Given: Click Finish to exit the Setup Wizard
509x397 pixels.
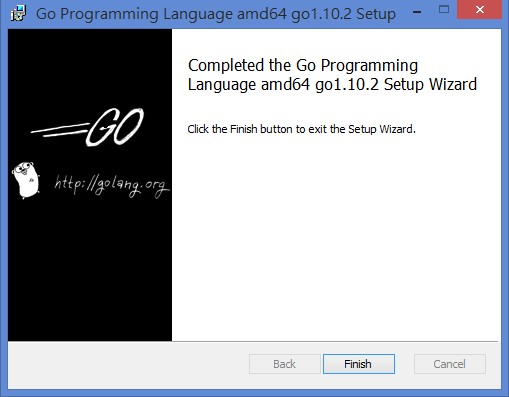Looking at the screenshot, I should tap(359, 364).
